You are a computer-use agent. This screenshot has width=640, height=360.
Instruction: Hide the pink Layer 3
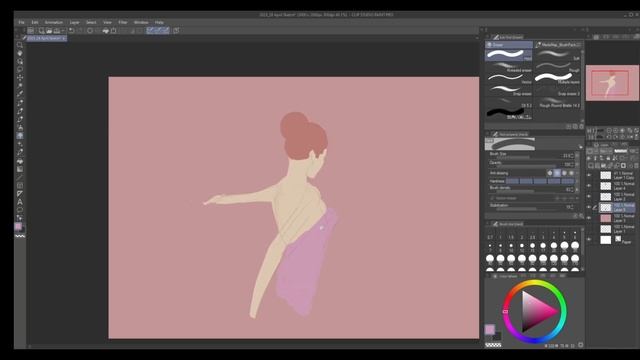click(589, 218)
